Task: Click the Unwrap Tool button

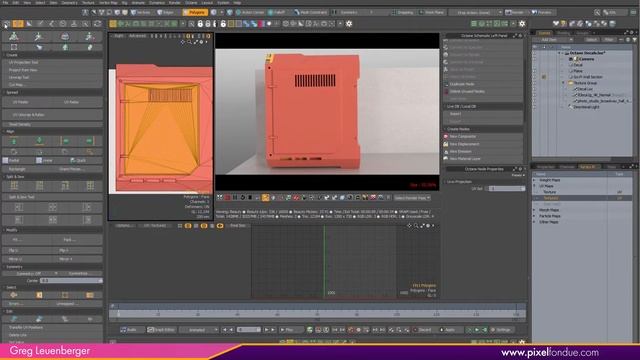Action: pyautogui.click(x=52, y=77)
